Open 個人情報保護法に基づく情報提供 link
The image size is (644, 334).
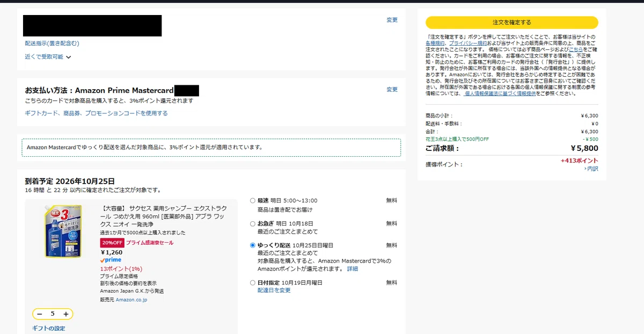[500, 93]
